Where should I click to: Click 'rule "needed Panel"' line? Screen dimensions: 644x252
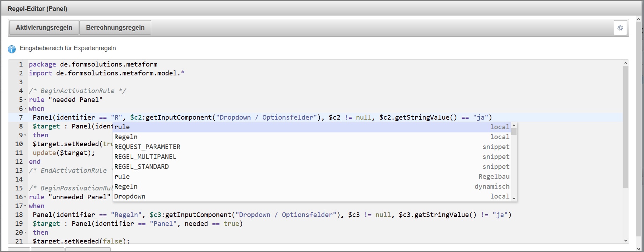click(66, 100)
